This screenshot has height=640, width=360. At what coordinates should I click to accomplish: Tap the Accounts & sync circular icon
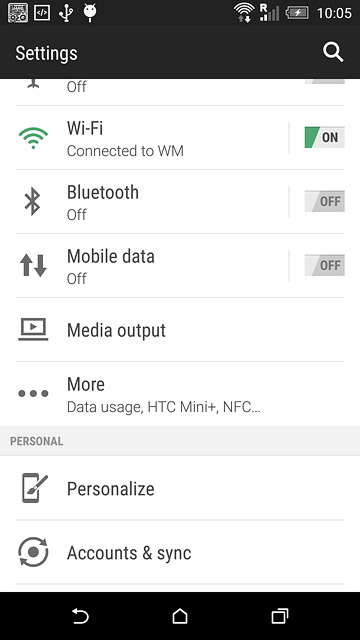coord(33,552)
